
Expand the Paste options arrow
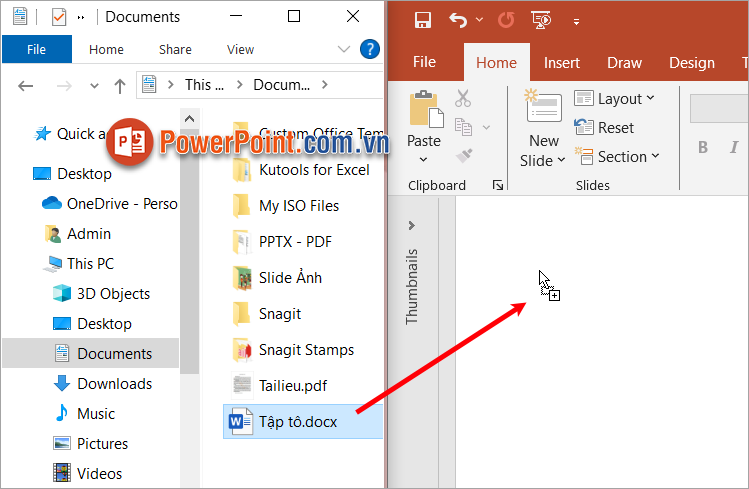pyautogui.click(x=423, y=159)
